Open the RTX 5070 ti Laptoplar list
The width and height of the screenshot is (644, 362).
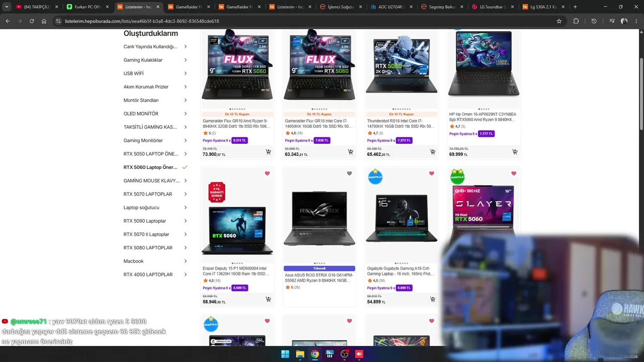click(x=155, y=234)
